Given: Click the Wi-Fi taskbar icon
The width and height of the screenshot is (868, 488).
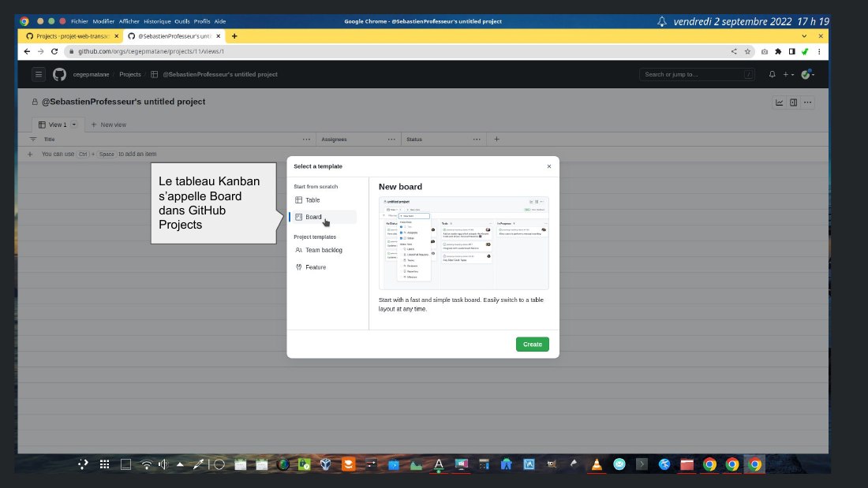Looking at the screenshot, I should point(146,464).
